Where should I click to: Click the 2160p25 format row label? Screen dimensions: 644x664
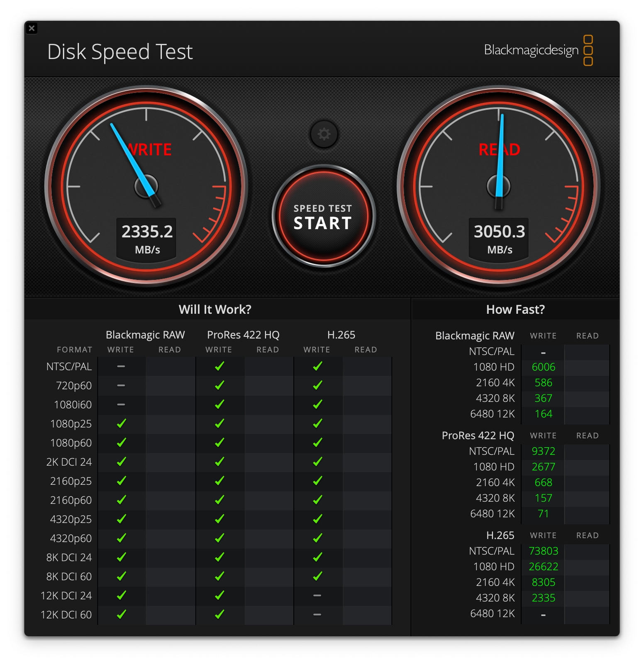[x=71, y=481]
